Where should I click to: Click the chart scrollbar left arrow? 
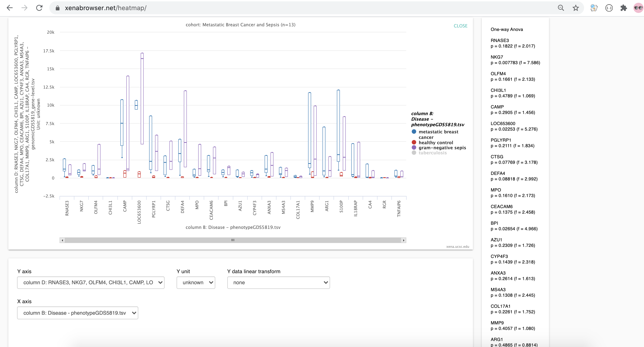coord(62,240)
